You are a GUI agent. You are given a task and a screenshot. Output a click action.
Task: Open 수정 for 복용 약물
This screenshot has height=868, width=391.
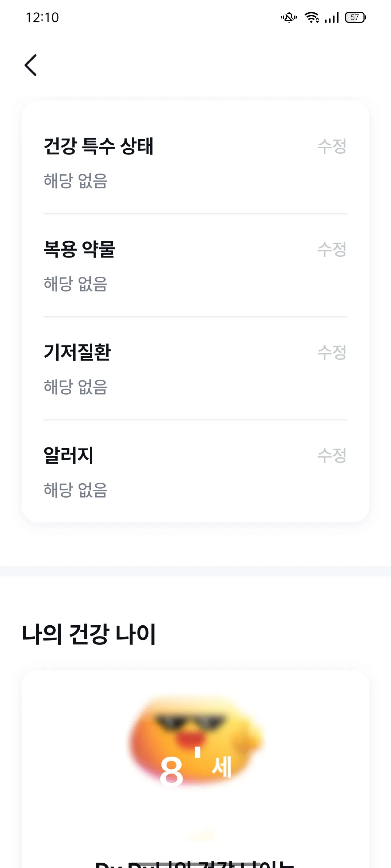click(332, 249)
